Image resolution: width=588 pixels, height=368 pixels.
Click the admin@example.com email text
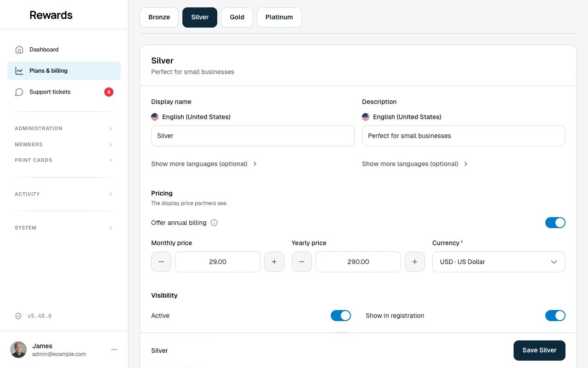pos(59,354)
